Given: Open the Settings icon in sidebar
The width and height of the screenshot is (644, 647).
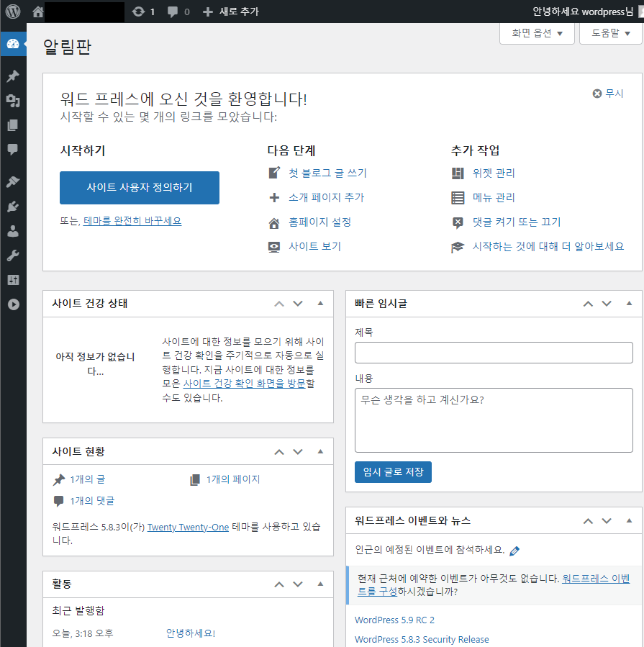Looking at the screenshot, I should 13,280.
